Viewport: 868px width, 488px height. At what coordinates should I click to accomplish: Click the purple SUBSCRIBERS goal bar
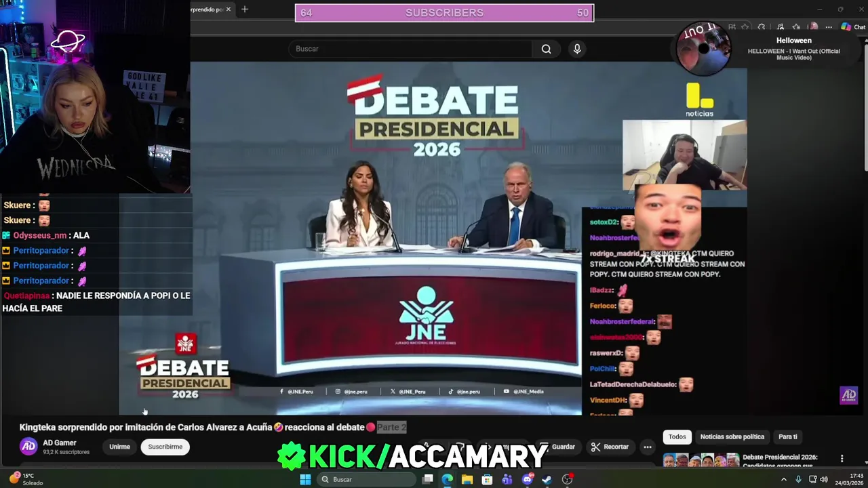point(444,13)
